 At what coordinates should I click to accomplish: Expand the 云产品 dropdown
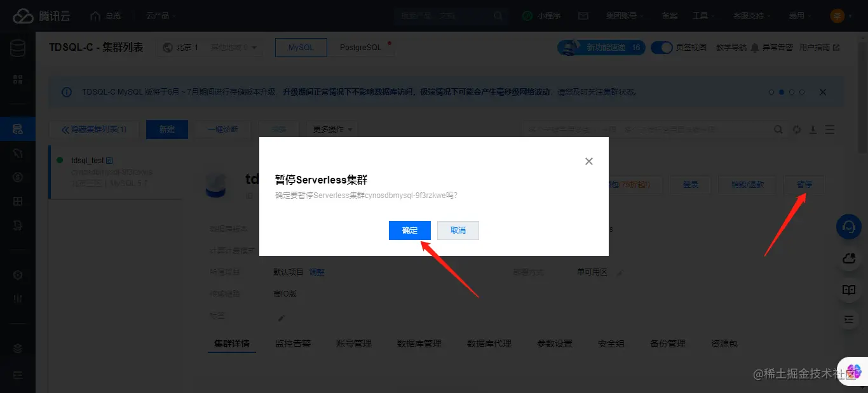click(x=161, y=16)
